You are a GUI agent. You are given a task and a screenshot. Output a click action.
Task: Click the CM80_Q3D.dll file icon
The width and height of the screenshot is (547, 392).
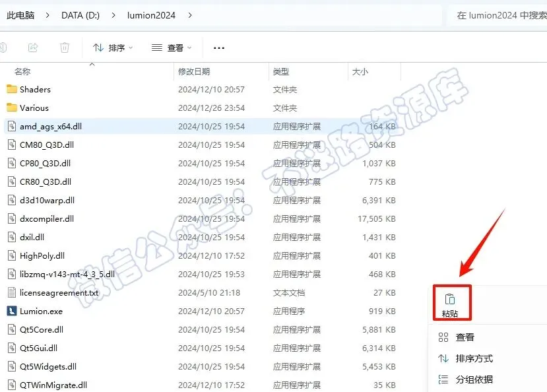click(12, 145)
